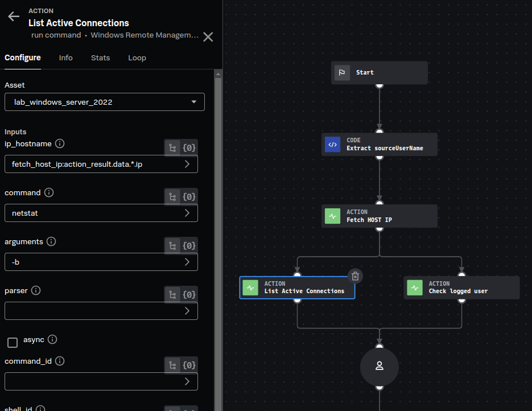The image size is (532, 411).
Task: Click the info icon next to parser
Action: tap(36, 290)
